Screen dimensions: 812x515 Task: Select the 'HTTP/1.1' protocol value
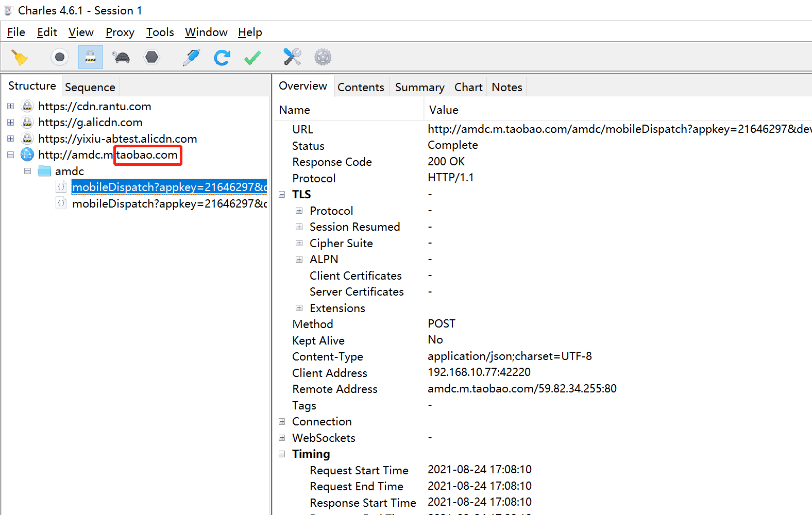pyautogui.click(x=451, y=178)
